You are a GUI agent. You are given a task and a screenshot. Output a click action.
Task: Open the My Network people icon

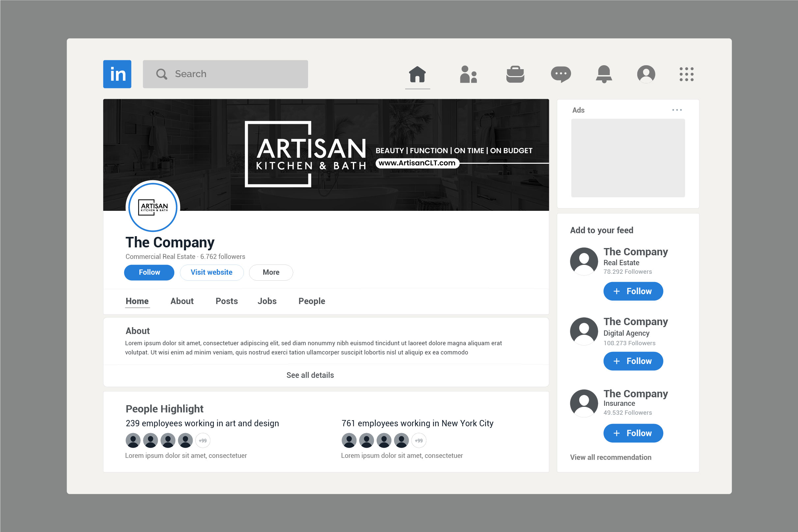(468, 74)
